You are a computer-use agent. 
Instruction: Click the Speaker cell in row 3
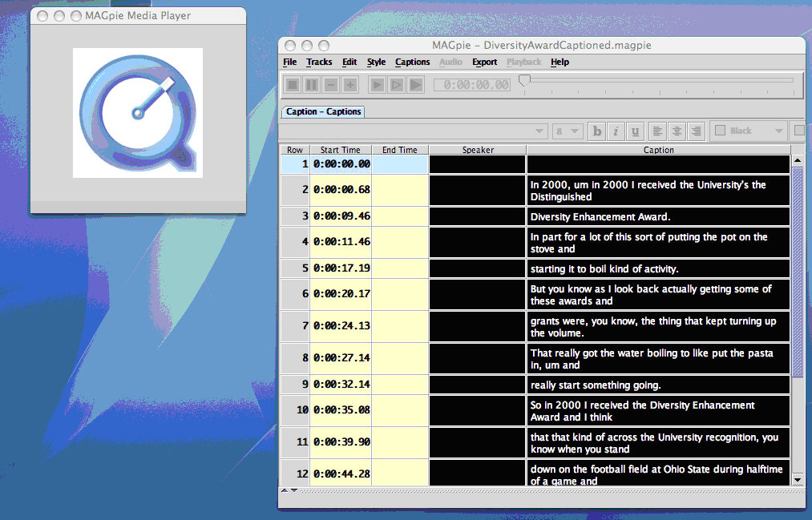tap(478, 217)
